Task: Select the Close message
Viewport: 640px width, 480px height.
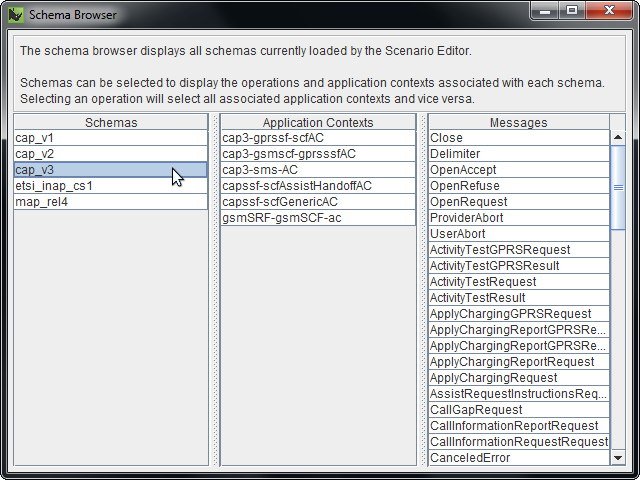Action: point(519,138)
